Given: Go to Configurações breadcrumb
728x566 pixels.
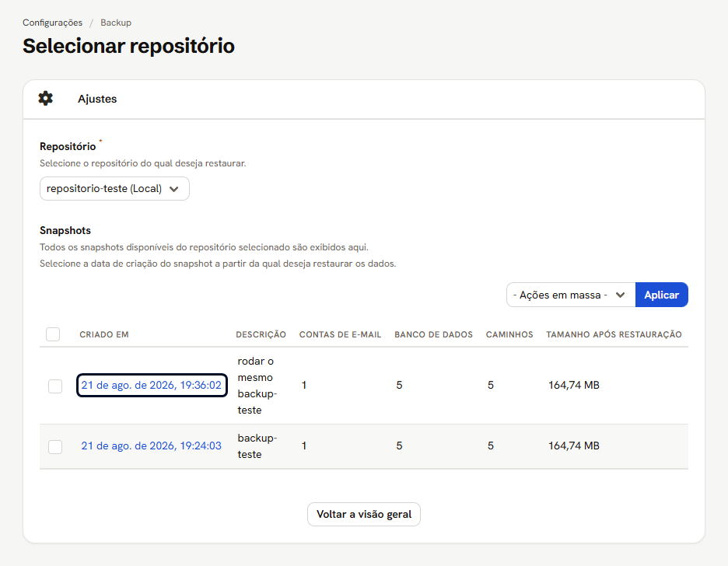Looking at the screenshot, I should [52, 23].
